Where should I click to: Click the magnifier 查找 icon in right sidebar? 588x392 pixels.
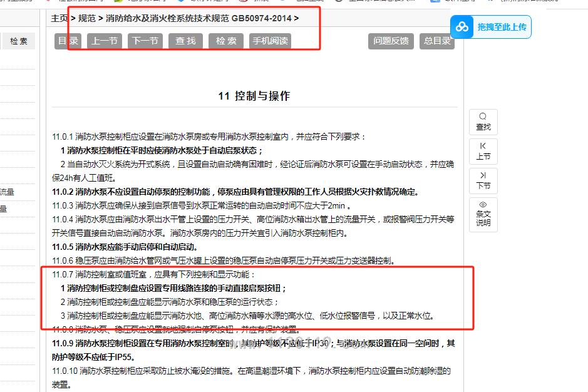[x=483, y=117]
